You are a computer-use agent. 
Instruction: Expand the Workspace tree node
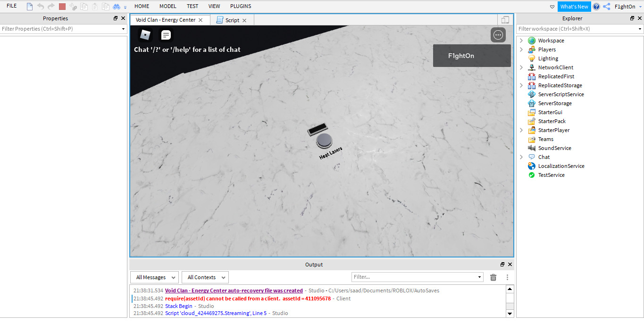(x=521, y=41)
